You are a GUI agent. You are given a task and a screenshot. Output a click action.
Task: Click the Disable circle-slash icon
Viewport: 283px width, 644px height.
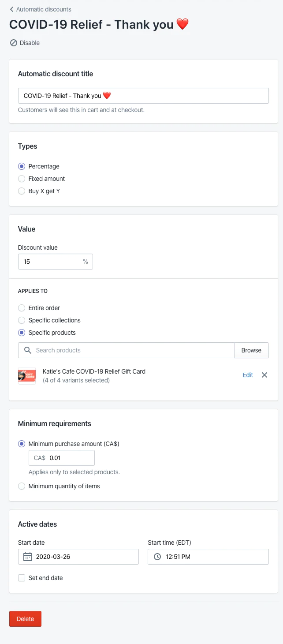13,43
